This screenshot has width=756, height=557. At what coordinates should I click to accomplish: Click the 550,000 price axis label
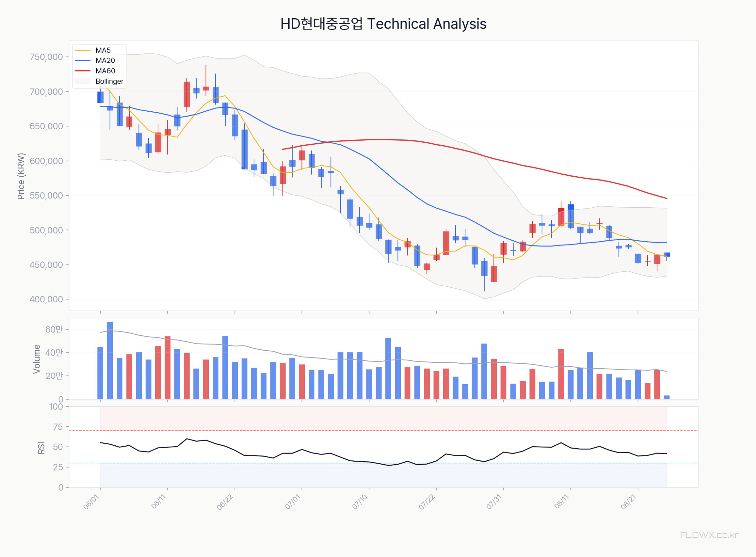click(x=46, y=196)
